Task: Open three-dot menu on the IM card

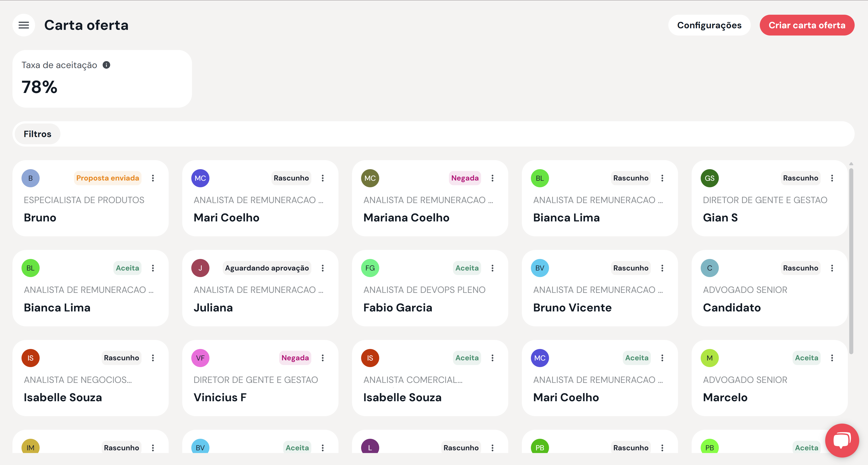Action: click(x=153, y=448)
